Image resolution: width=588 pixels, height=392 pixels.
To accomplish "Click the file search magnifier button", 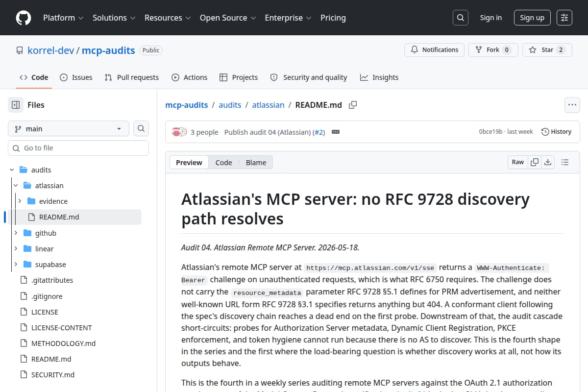I will [141, 129].
